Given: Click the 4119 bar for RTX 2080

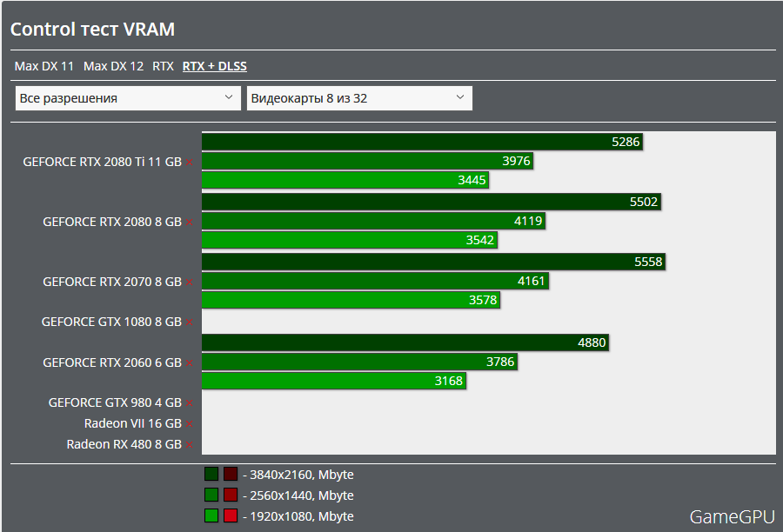Looking at the screenshot, I should [373, 221].
